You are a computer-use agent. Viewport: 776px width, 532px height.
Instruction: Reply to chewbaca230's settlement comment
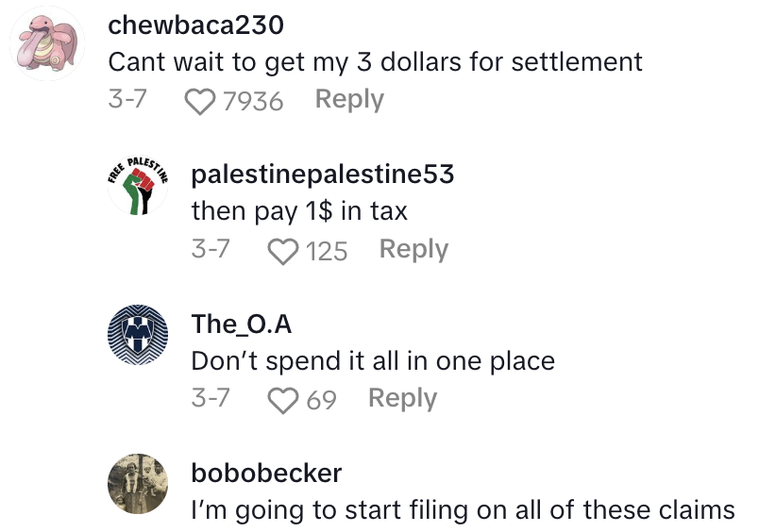point(349,99)
